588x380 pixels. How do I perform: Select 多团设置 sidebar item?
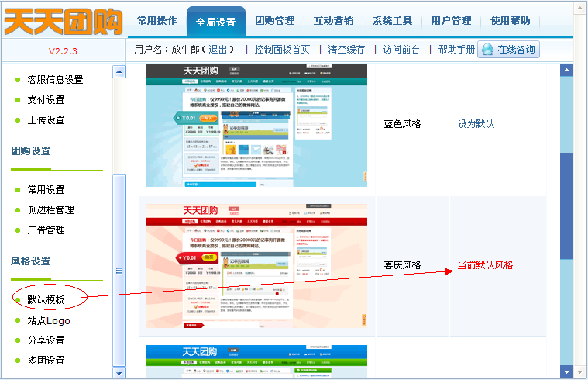tap(46, 361)
